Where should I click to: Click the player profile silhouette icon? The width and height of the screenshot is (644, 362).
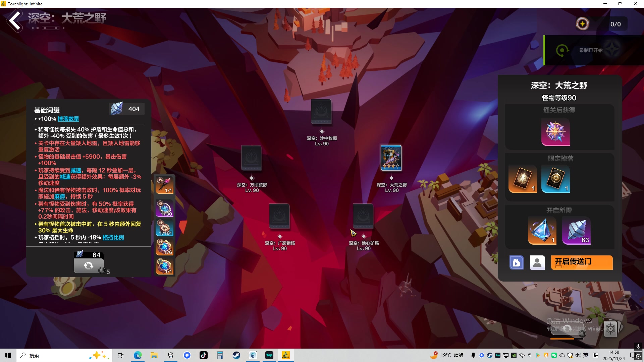coord(537,262)
